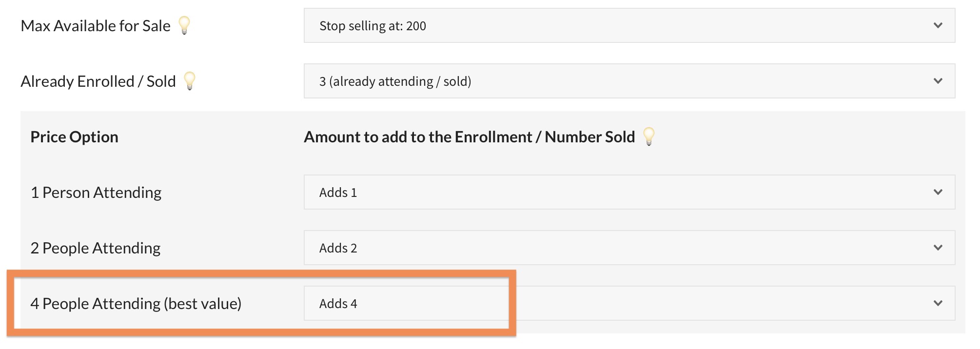Click the '2 People Attending' price option
The height and width of the screenshot is (349, 980).
point(96,248)
